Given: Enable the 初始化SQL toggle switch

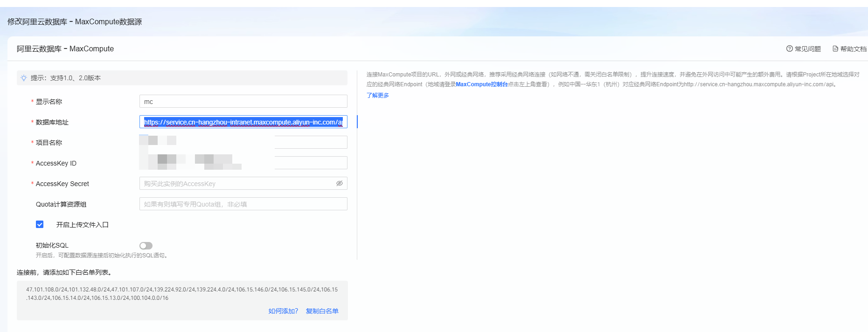Looking at the screenshot, I should pos(146,246).
